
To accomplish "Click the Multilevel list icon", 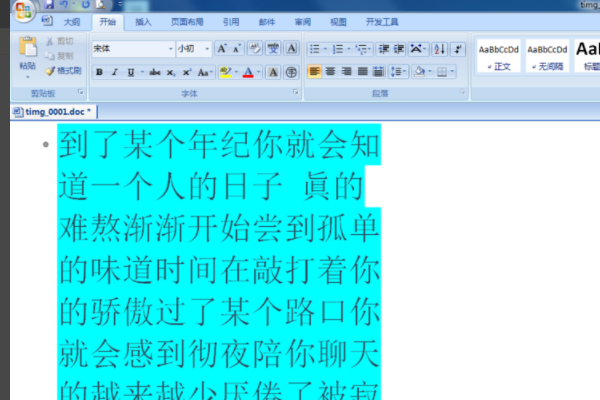I will (362, 49).
